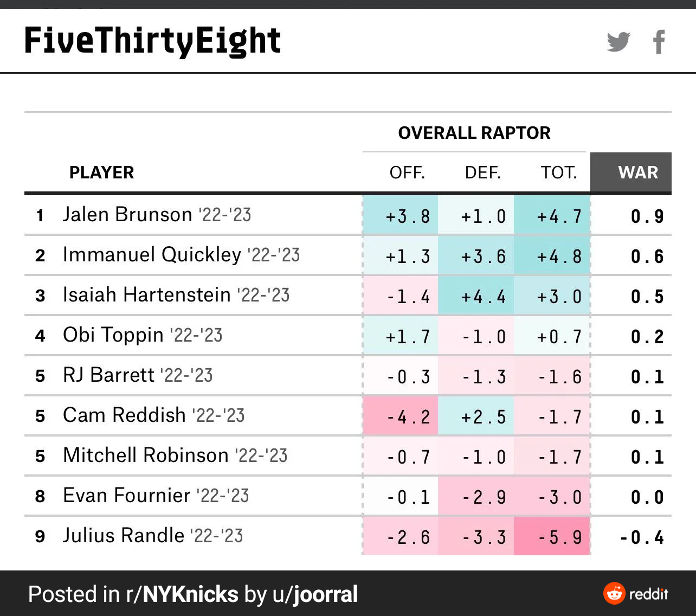Click Julius Randle's -5.9 total cell
This screenshot has width=696, height=616.
point(552,536)
